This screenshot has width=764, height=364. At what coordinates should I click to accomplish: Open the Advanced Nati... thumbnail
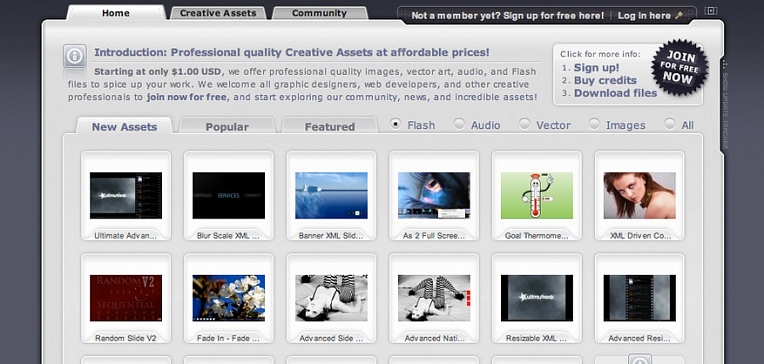point(434,298)
